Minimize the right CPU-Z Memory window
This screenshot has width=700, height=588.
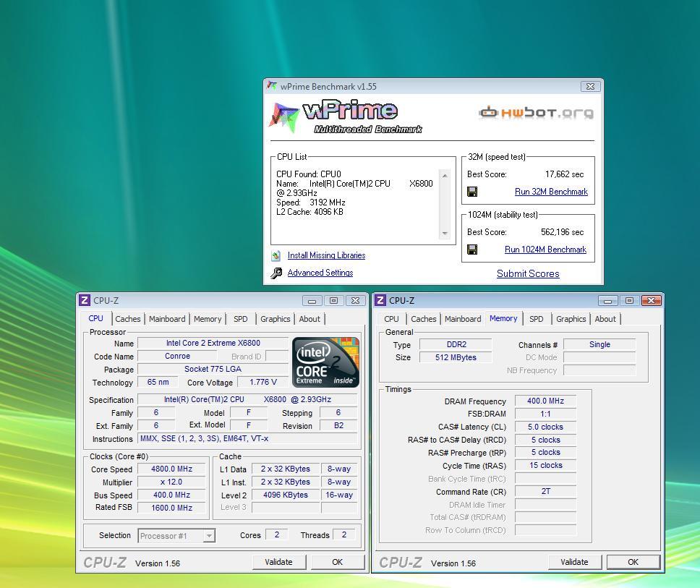click(607, 301)
